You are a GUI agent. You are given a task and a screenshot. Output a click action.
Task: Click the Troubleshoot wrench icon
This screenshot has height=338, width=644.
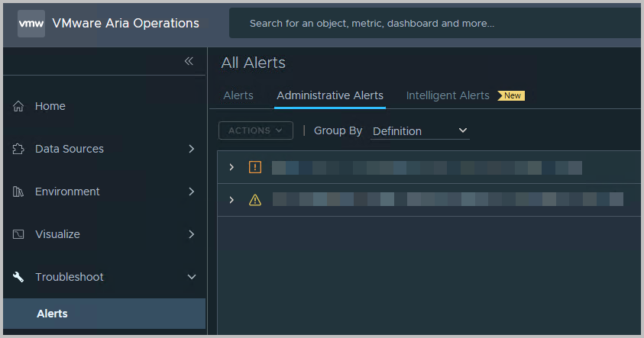click(x=18, y=277)
